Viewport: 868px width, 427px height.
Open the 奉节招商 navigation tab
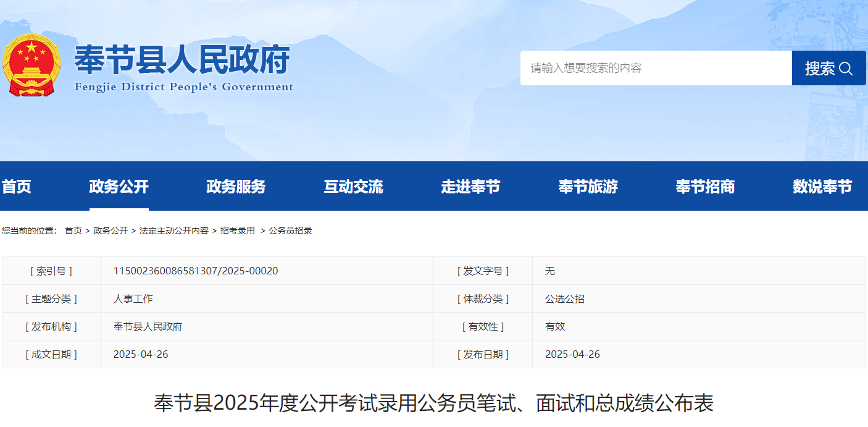705,187
